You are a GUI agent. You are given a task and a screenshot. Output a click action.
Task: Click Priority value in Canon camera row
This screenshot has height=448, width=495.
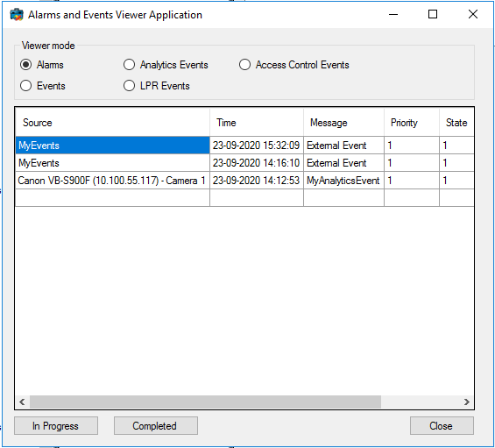pyautogui.click(x=412, y=181)
